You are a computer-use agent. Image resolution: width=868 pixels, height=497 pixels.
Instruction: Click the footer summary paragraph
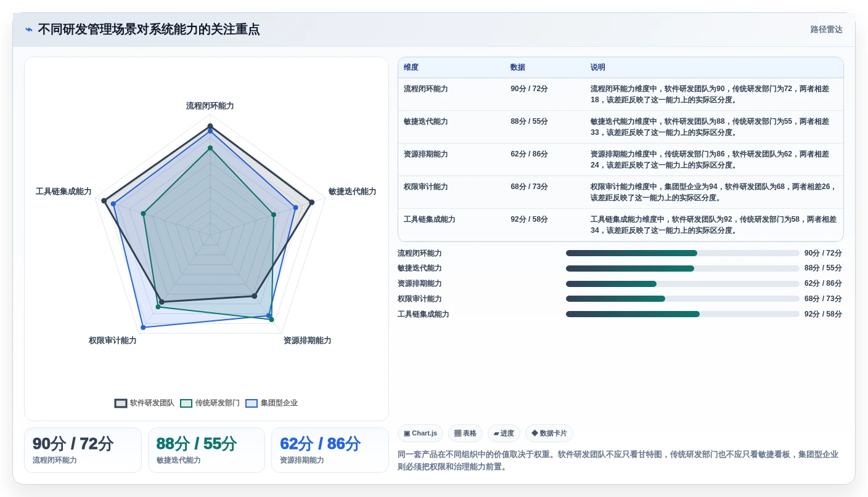618,461
